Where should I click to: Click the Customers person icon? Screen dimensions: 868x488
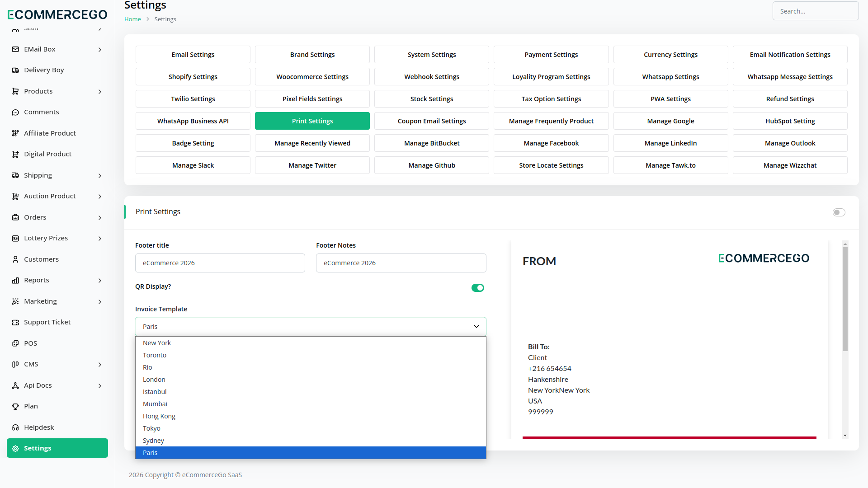[x=15, y=259]
